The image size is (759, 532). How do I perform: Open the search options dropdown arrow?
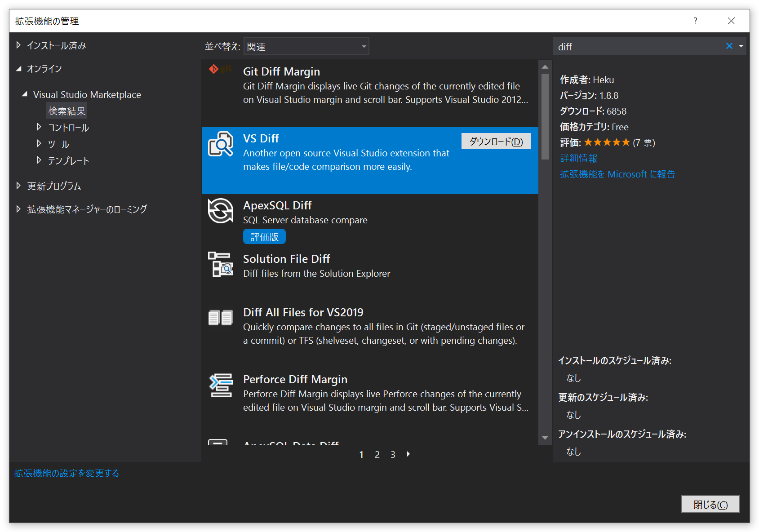click(x=741, y=46)
